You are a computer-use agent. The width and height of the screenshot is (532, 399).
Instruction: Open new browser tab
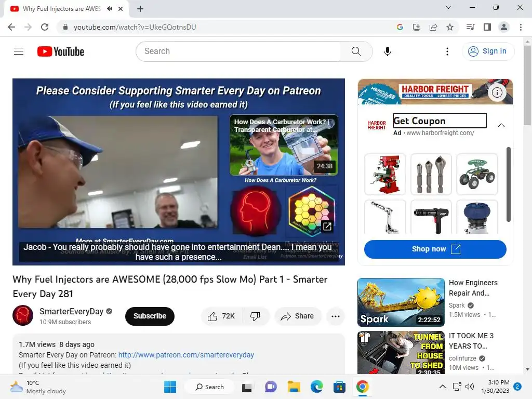(x=140, y=9)
